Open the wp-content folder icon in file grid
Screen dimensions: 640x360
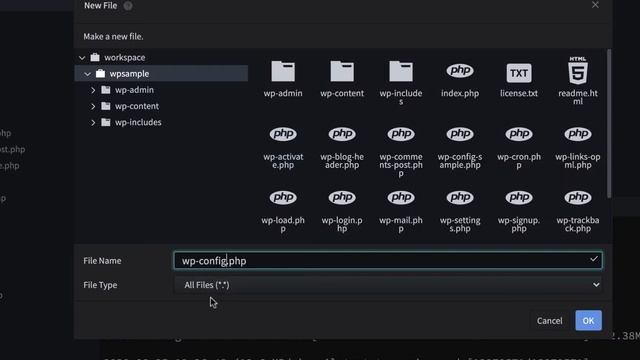pos(342,71)
